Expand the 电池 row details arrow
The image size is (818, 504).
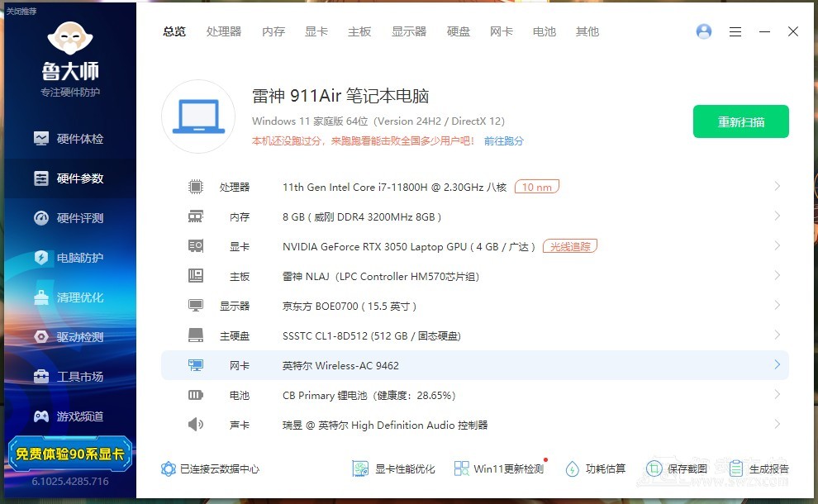(777, 395)
